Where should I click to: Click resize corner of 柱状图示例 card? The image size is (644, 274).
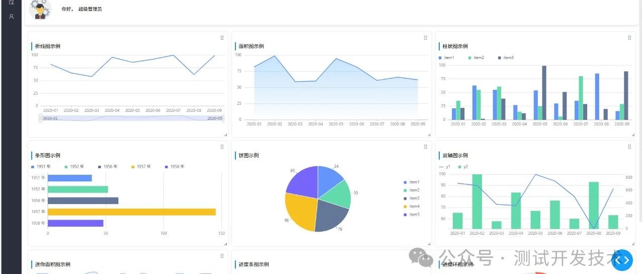pos(633,134)
